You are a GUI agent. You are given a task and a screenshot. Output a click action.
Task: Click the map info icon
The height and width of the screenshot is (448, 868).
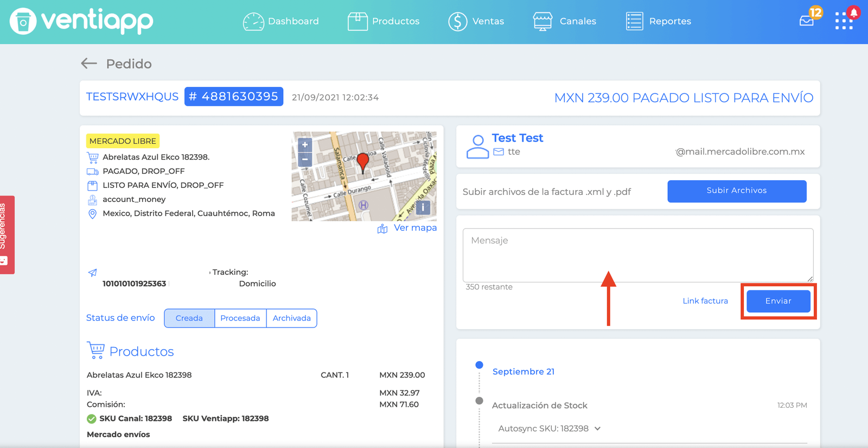coord(423,207)
